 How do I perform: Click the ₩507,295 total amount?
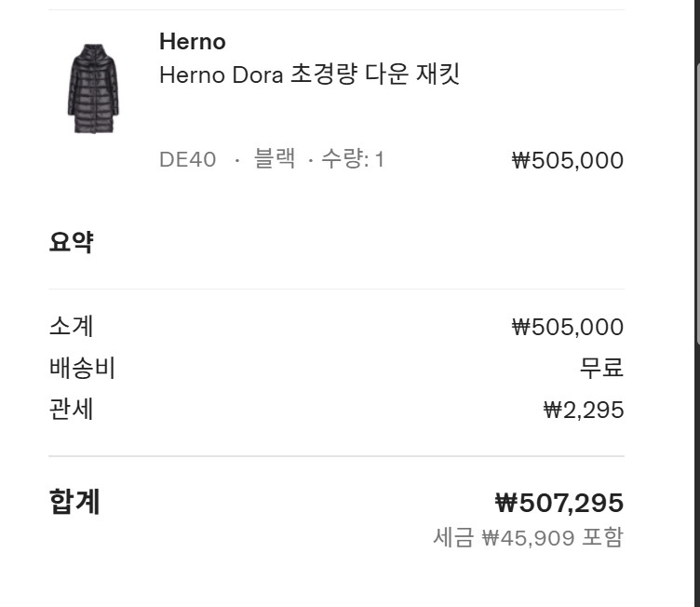pyautogui.click(x=559, y=504)
